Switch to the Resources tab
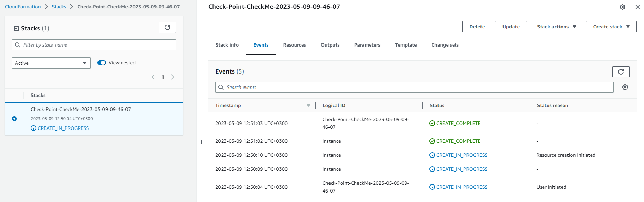The height and width of the screenshot is (202, 644). coord(295,45)
